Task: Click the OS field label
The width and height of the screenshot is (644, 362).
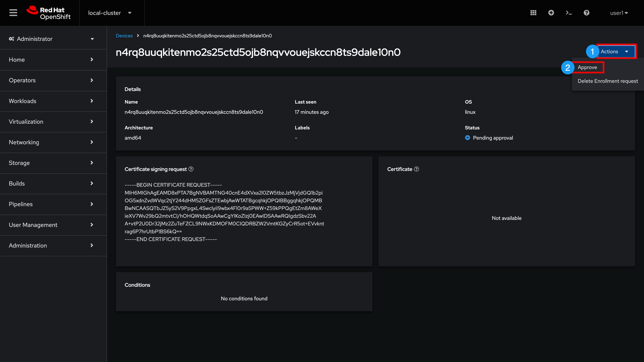Action: pos(468,102)
